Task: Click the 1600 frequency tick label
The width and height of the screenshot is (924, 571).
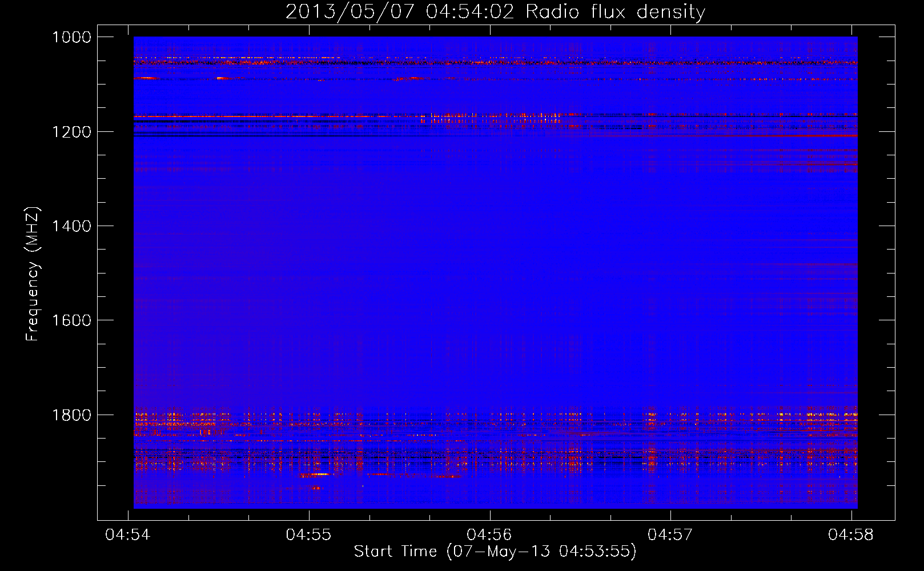Action: (x=71, y=320)
